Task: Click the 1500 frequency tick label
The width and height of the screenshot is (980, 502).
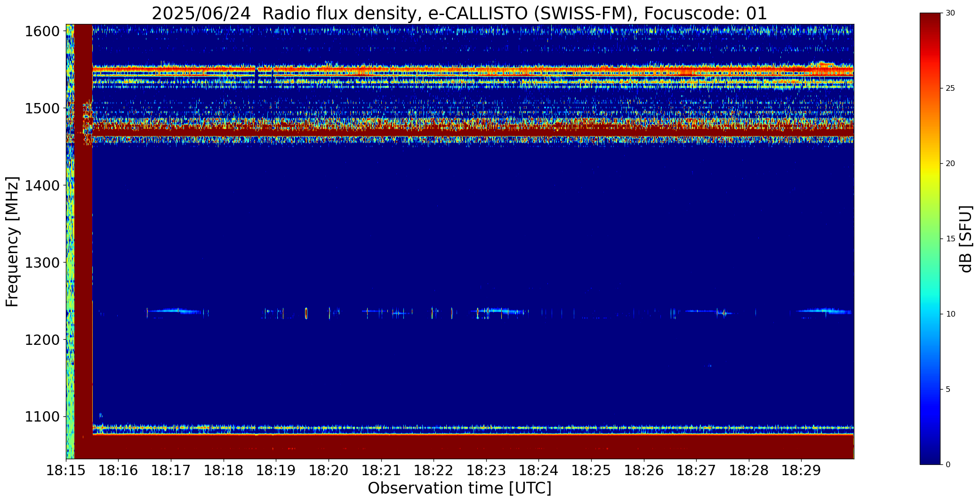Action: [42, 109]
